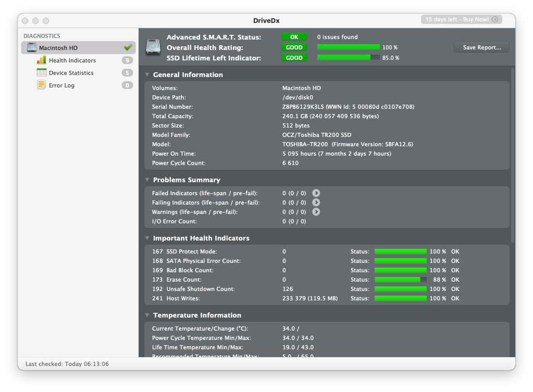This screenshot has width=533, height=392.
Task: Collapse the Problems Summary section
Action: [147, 180]
